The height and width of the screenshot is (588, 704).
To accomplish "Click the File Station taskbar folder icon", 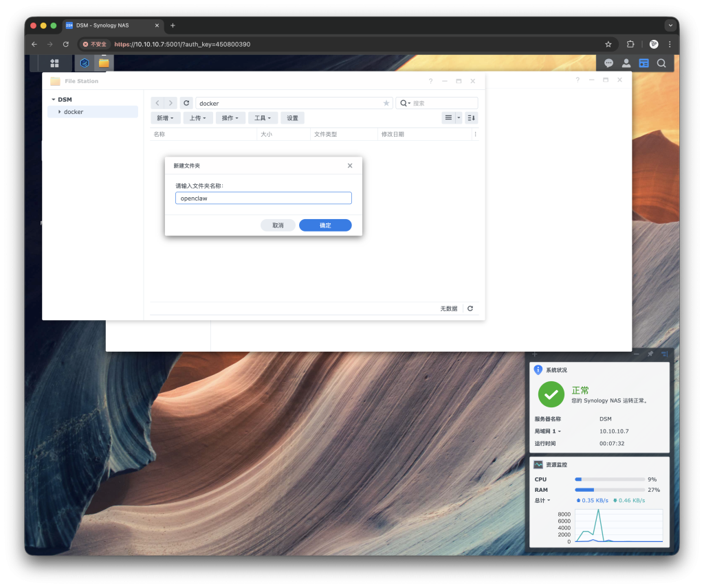I will point(104,63).
